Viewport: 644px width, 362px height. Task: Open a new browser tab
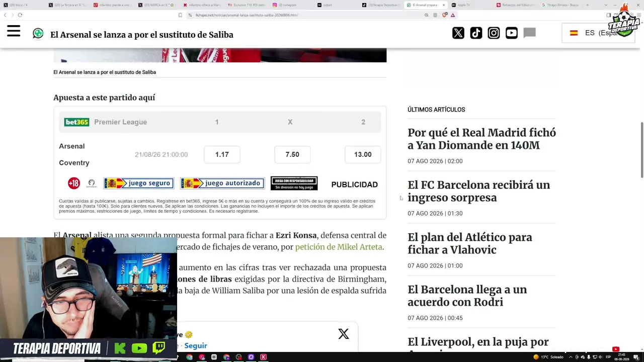[x=587, y=5]
